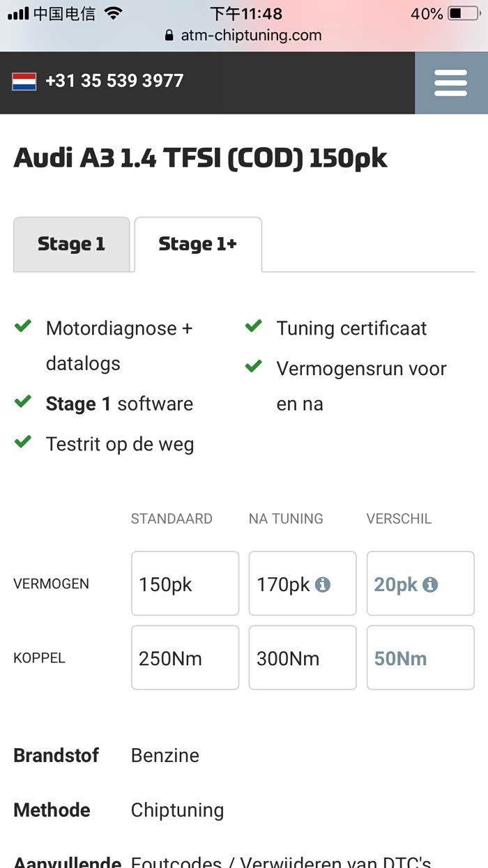The width and height of the screenshot is (488, 868).
Task: Tap the lock icon in address bar
Action: (x=168, y=36)
